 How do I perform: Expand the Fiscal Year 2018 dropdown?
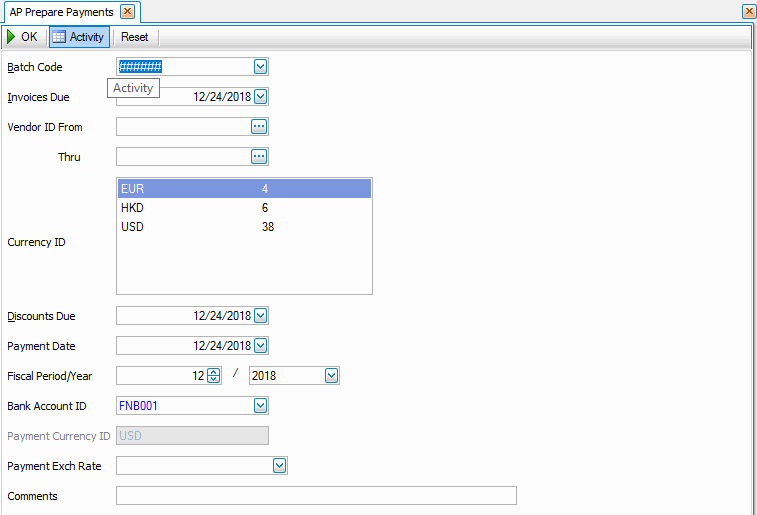[x=331, y=376]
